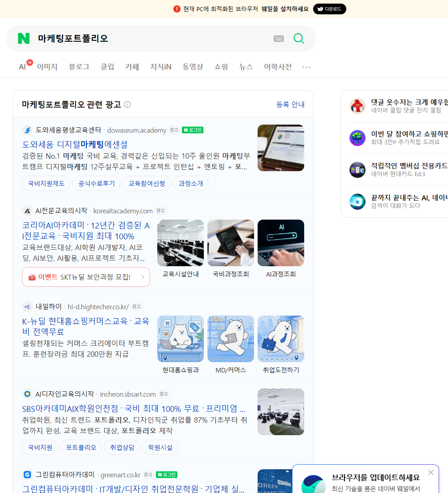Viewport: 448px width, 493px height.
Task: Click the gift icon in 이벤트 banner
Action: (32, 277)
